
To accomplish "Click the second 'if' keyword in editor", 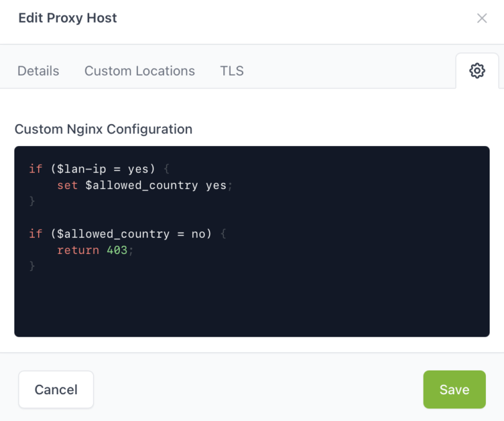I will pyautogui.click(x=36, y=234).
